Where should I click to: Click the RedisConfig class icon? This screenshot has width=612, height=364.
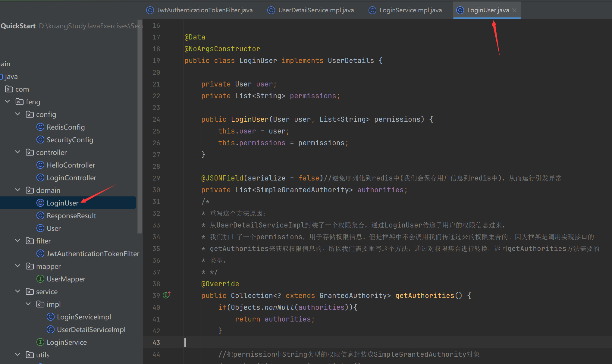(x=40, y=127)
